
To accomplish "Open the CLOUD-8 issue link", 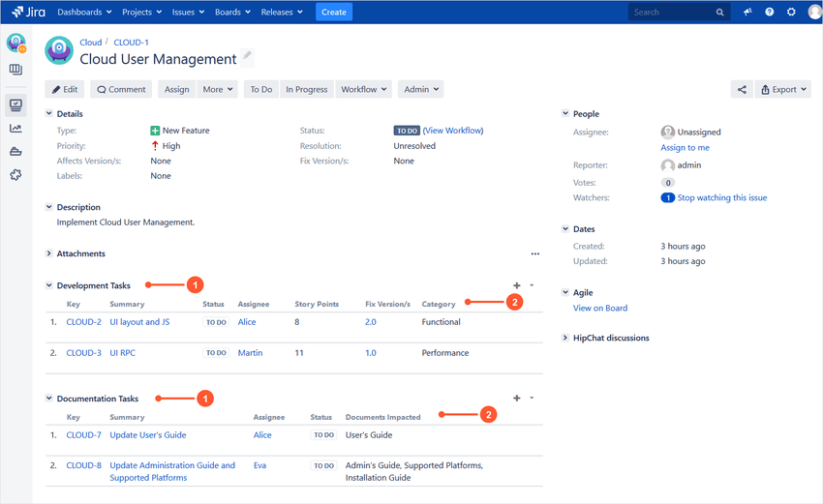I will pos(83,465).
